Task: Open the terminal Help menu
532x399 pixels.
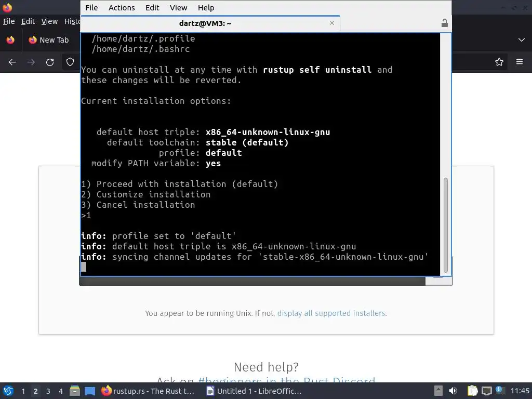Action: pos(206,8)
